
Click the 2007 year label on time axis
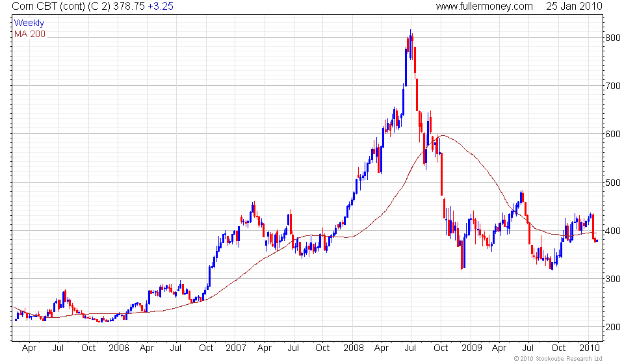coord(236,348)
